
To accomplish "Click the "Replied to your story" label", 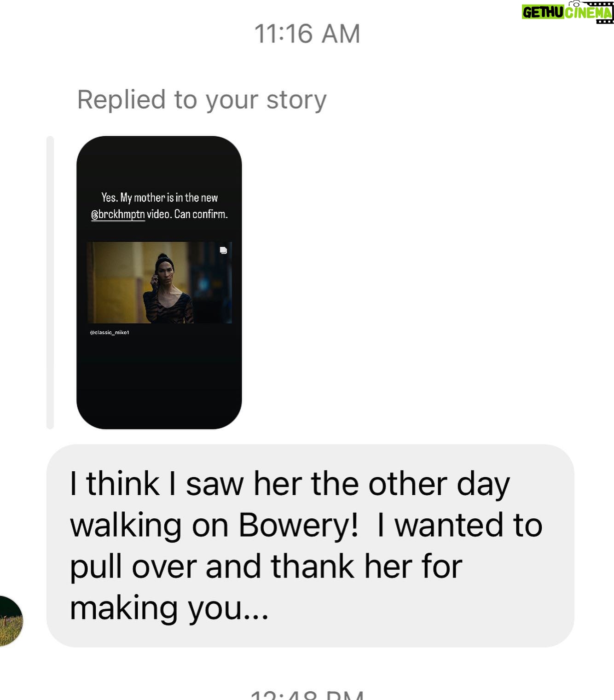I will (x=202, y=99).
